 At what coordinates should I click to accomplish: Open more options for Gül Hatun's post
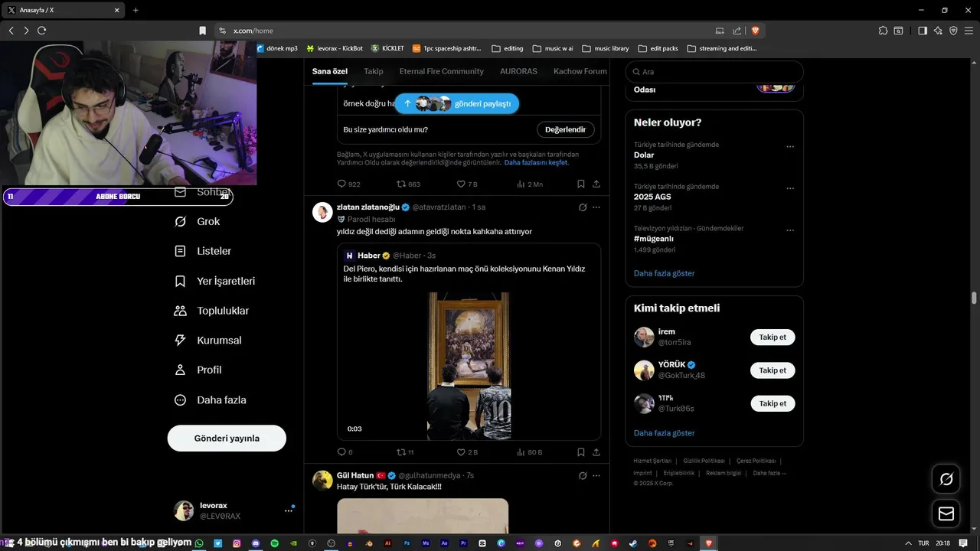pyautogui.click(x=596, y=475)
